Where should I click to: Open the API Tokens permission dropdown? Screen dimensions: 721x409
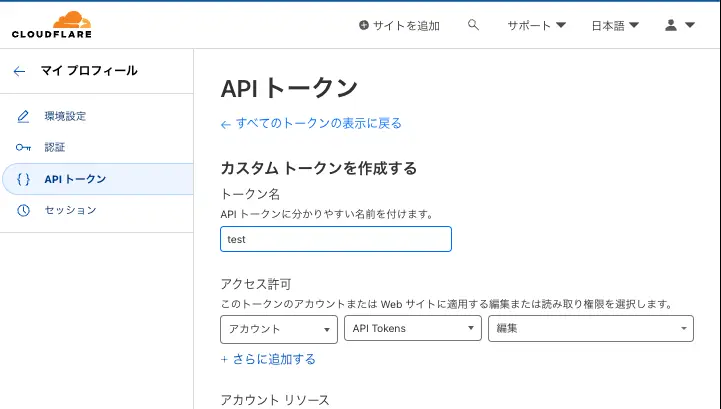[412, 328]
